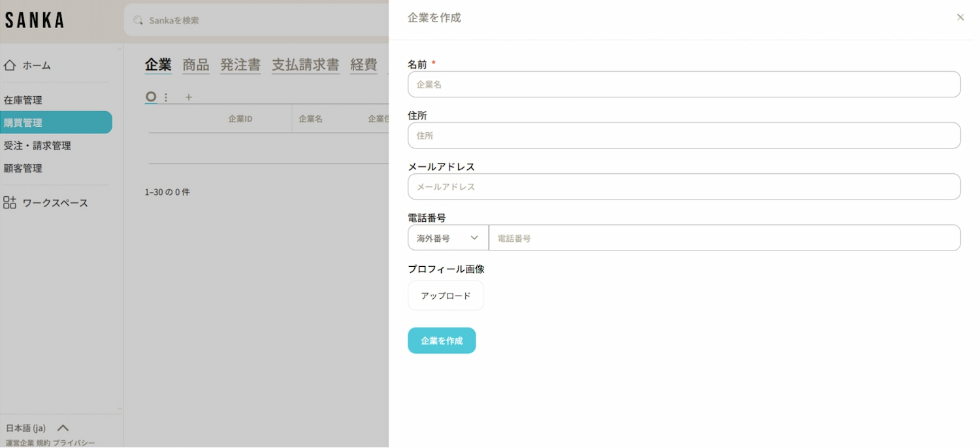This screenshot has width=980, height=448.
Task: Open the three-dot view options menu
Action: [x=166, y=97]
